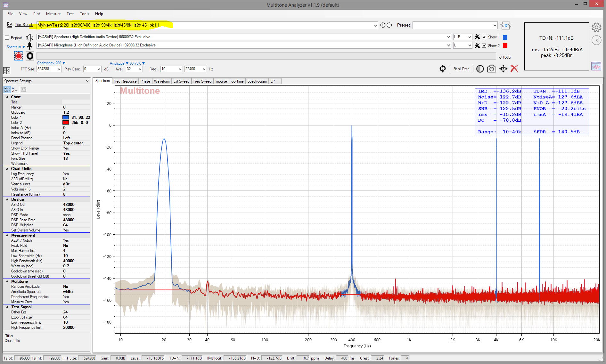Viewport: 606px width, 364px height.
Task: Open the Plot menu
Action: pyautogui.click(x=37, y=14)
